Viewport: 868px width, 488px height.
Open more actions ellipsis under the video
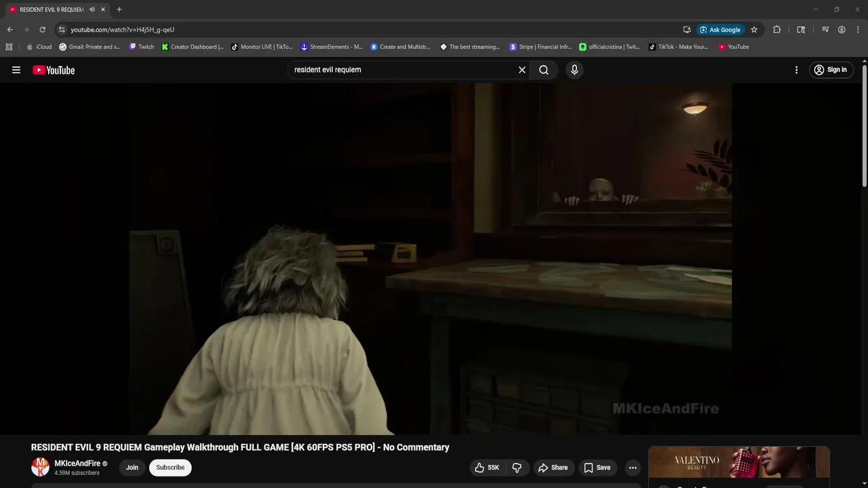tap(633, 468)
